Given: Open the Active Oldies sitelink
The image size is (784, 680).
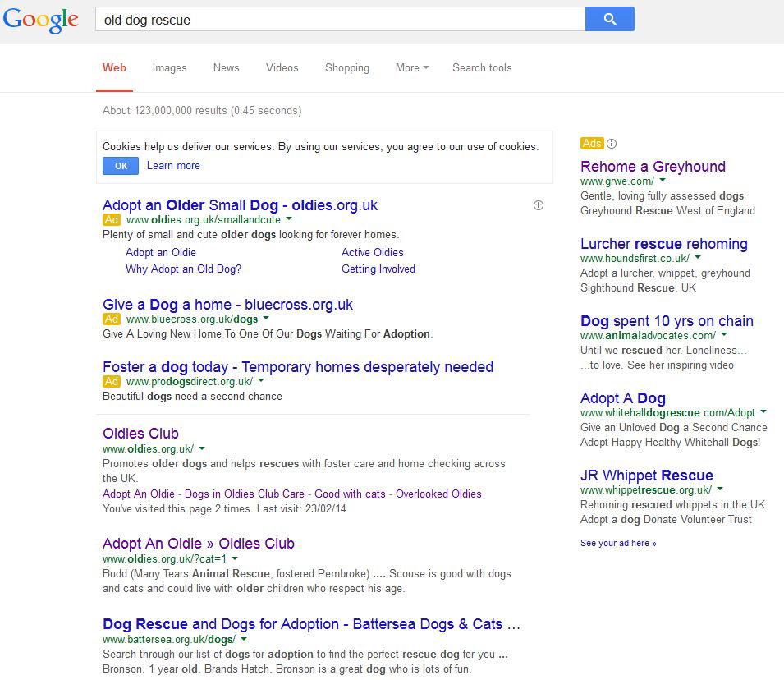Looking at the screenshot, I should click(x=373, y=253).
